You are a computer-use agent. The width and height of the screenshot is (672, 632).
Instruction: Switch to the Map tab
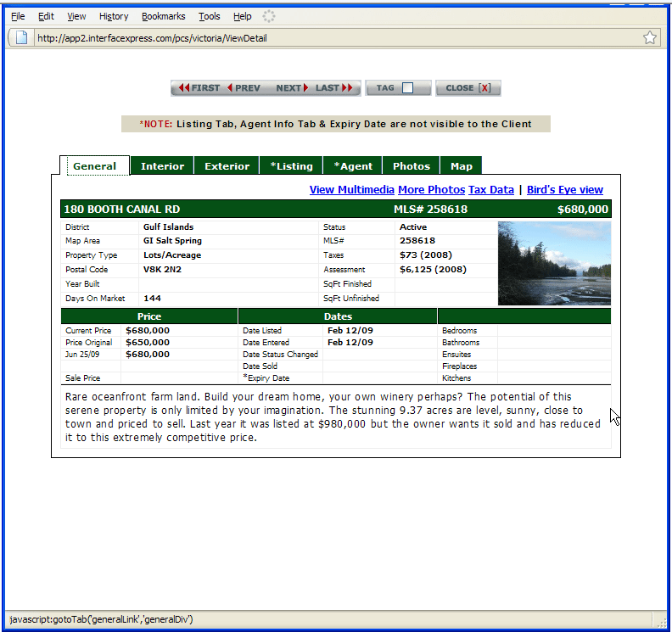(461, 165)
